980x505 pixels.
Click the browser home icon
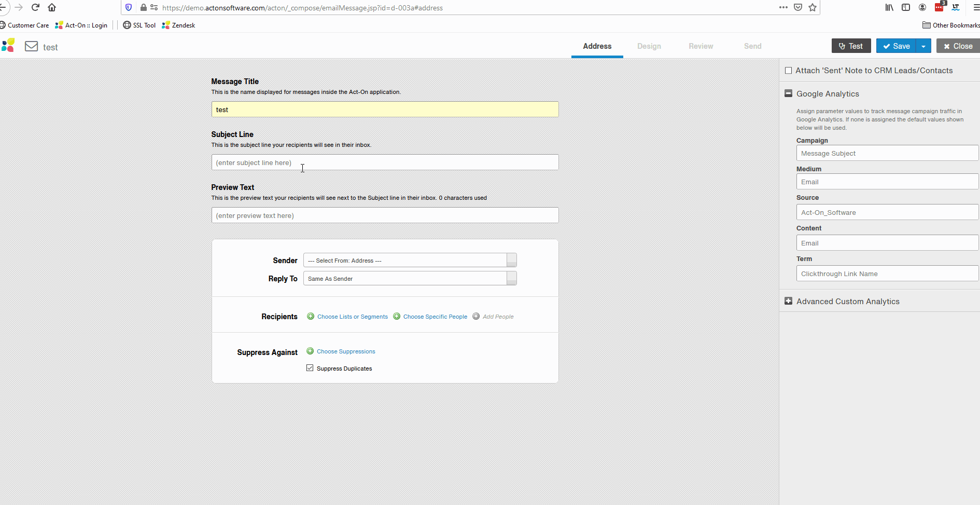pyautogui.click(x=52, y=7)
